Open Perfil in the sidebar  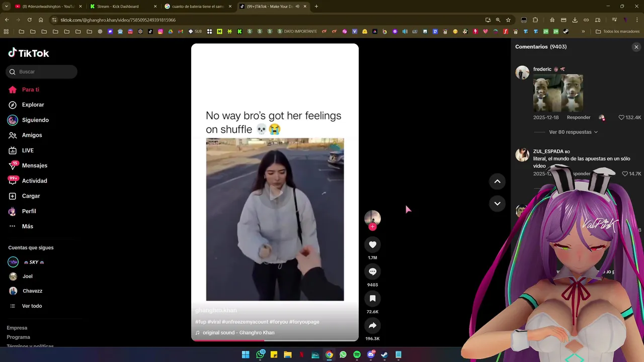tap(22, 211)
